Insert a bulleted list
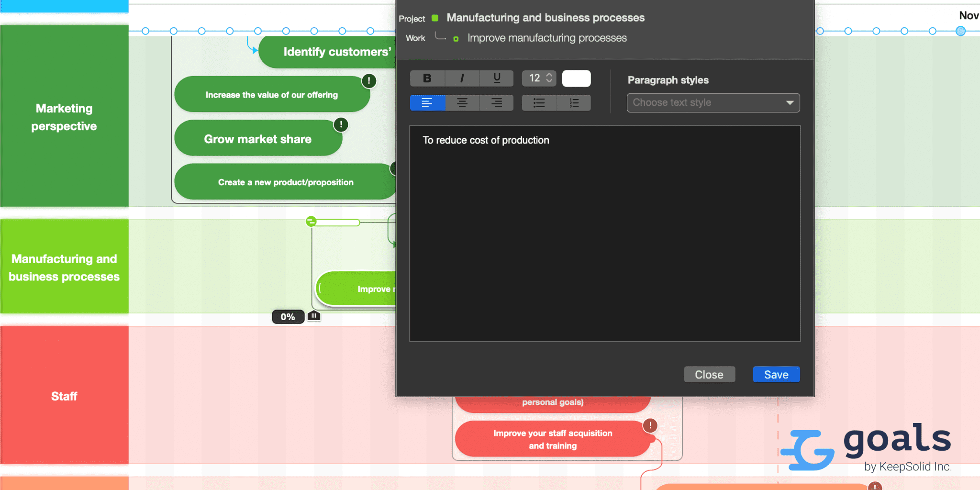The height and width of the screenshot is (490, 980). [539, 103]
